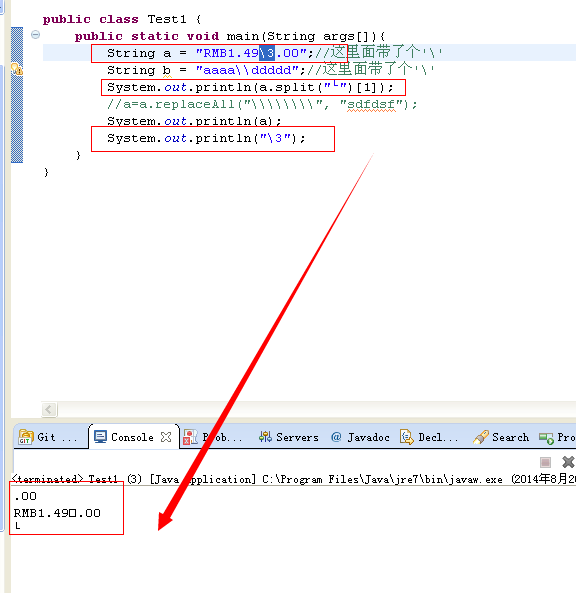Click the Git repositories tab icon
The height and width of the screenshot is (593, 576).
(x=26, y=437)
